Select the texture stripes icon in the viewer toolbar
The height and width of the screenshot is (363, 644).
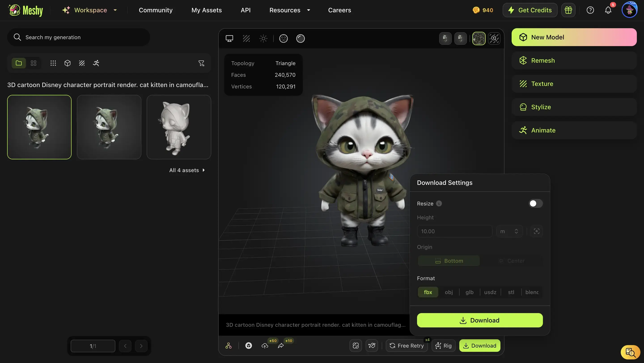[x=246, y=38]
